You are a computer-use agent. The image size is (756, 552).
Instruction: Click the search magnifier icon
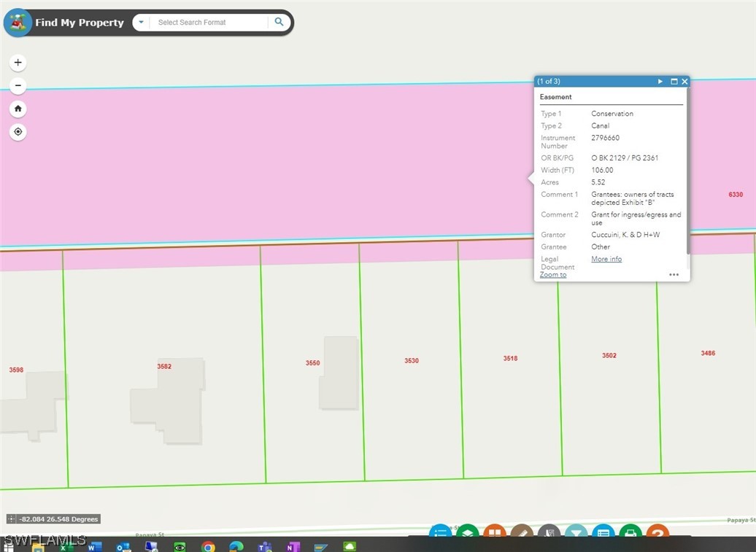pos(279,23)
